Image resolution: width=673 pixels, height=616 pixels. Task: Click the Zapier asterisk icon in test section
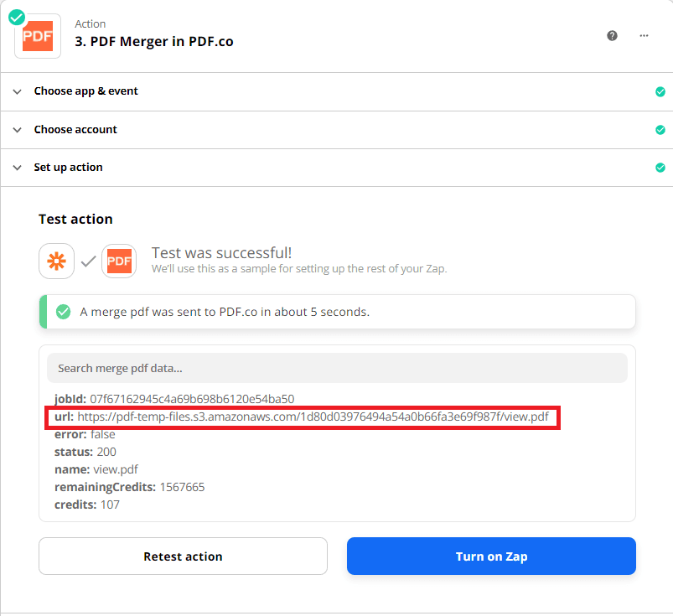pos(56,262)
